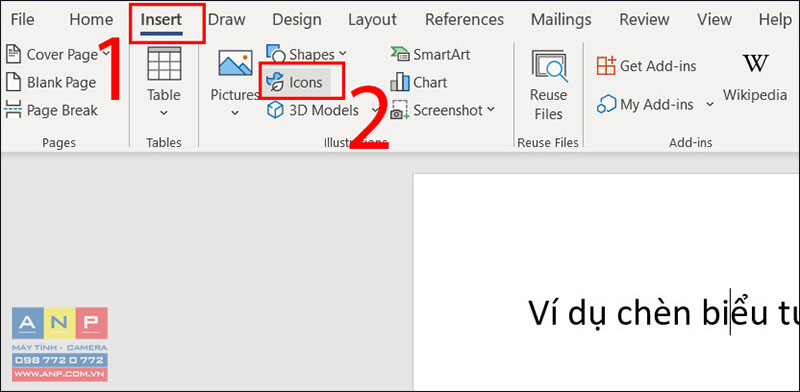The width and height of the screenshot is (800, 392).
Task: Open the Layout tab
Action: [x=372, y=20]
